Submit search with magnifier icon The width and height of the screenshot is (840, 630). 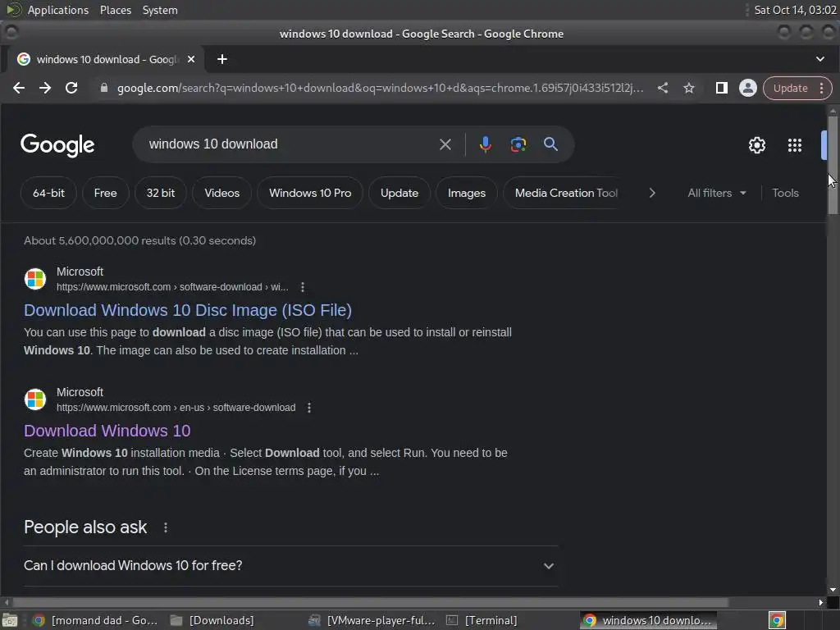550,144
